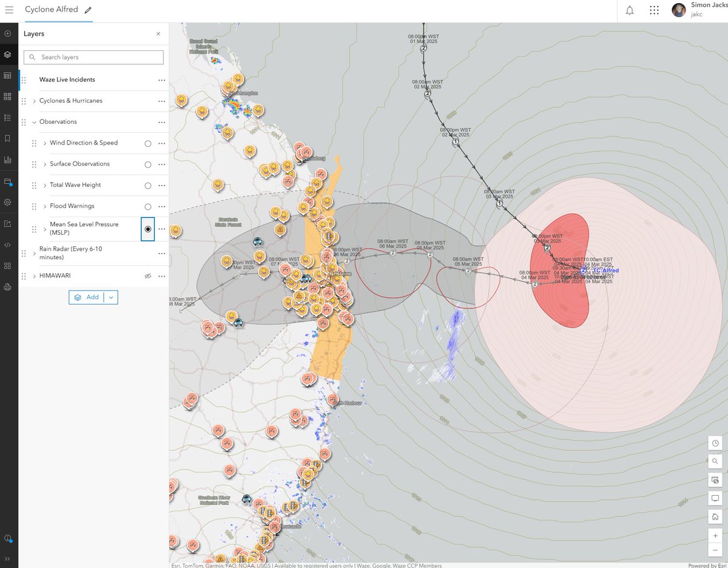The image size is (728, 568).
Task: Close the Layers panel
Action: (x=158, y=34)
